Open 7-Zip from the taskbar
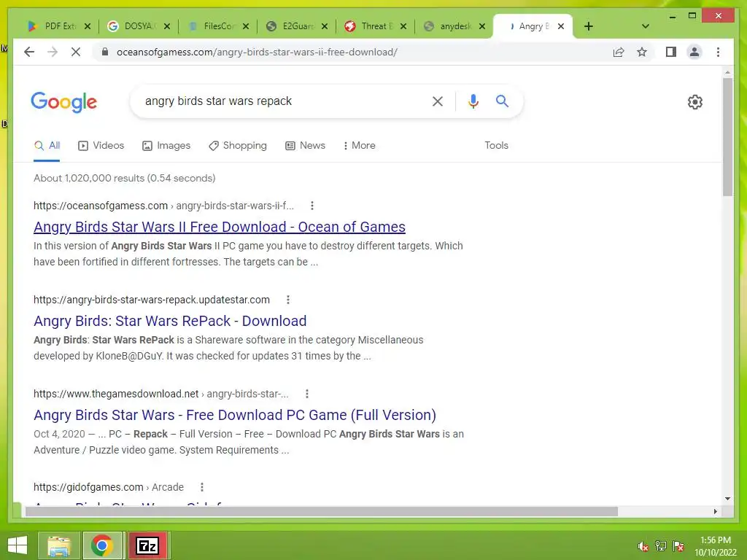Screen dimensions: 747x560 click(x=147, y=545)
